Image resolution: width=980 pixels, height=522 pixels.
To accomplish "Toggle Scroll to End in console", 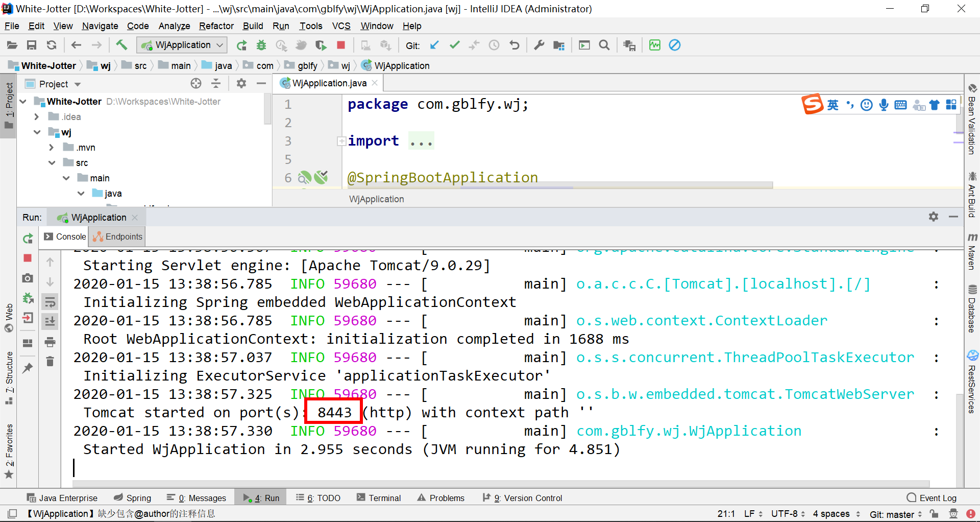I will (50, 322).
